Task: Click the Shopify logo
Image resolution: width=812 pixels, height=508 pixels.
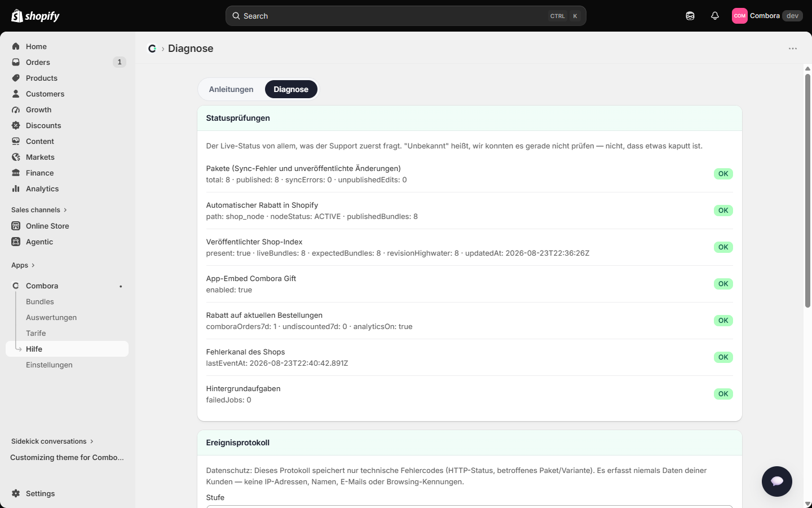Action: tap(36, 16)
